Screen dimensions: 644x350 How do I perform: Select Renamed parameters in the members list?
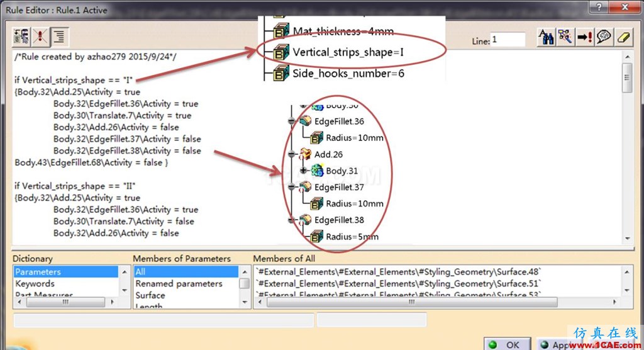tap(179, 284)
